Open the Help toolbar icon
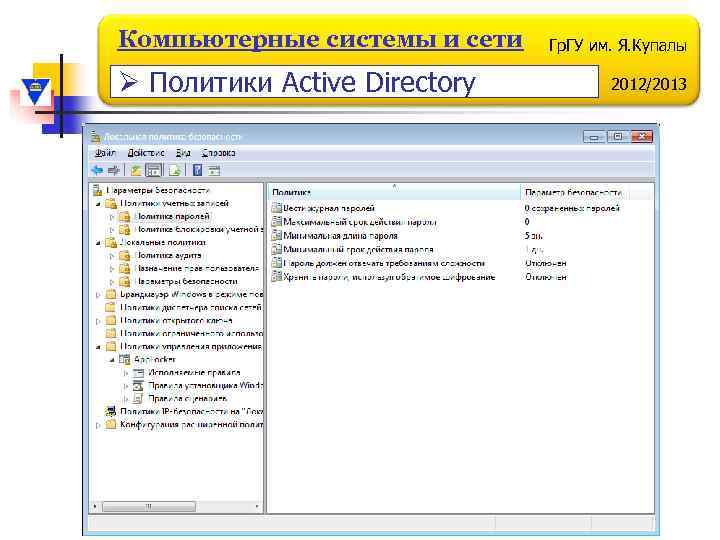720x540 pixels. click(x=197, y=171)
